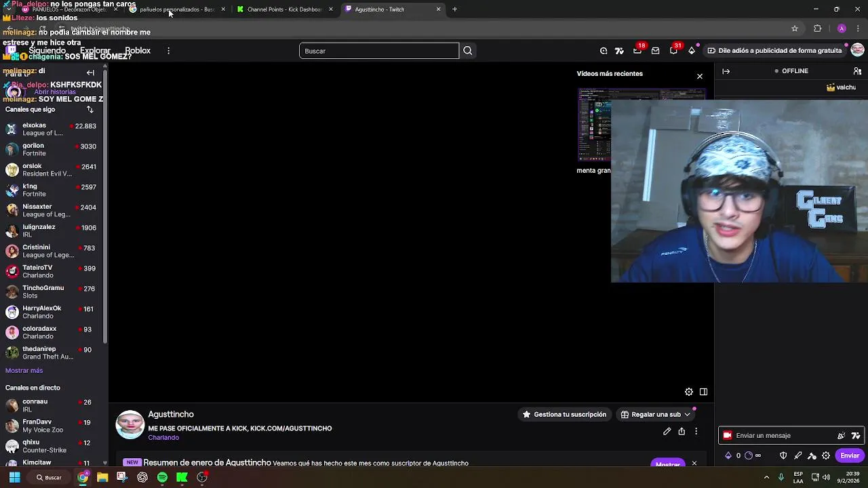The width and height of the screenshot is (868, 488).
Task: Click the sword moderator icon below the chat
Action: coord(797,455)
